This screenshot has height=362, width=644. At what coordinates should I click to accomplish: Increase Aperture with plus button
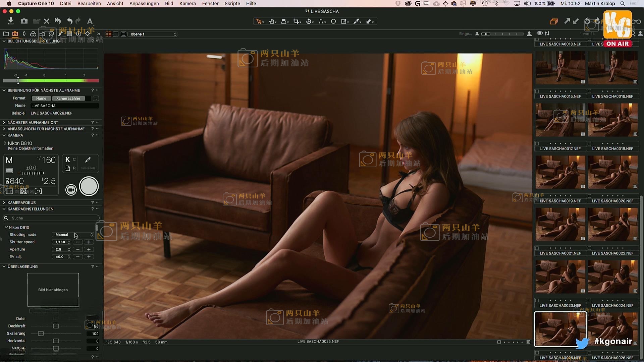click(89, 249)
